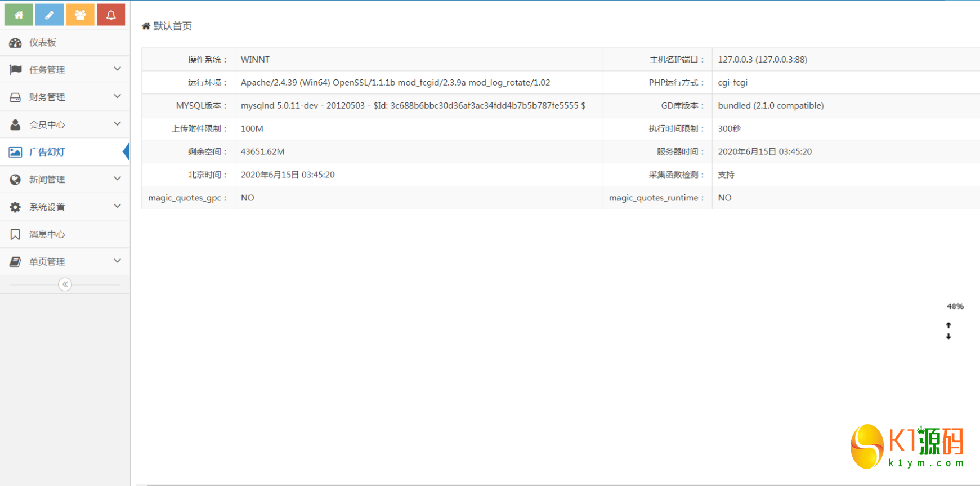Click the dashboard gauge icon beside 仪表板

coord(15,43)
